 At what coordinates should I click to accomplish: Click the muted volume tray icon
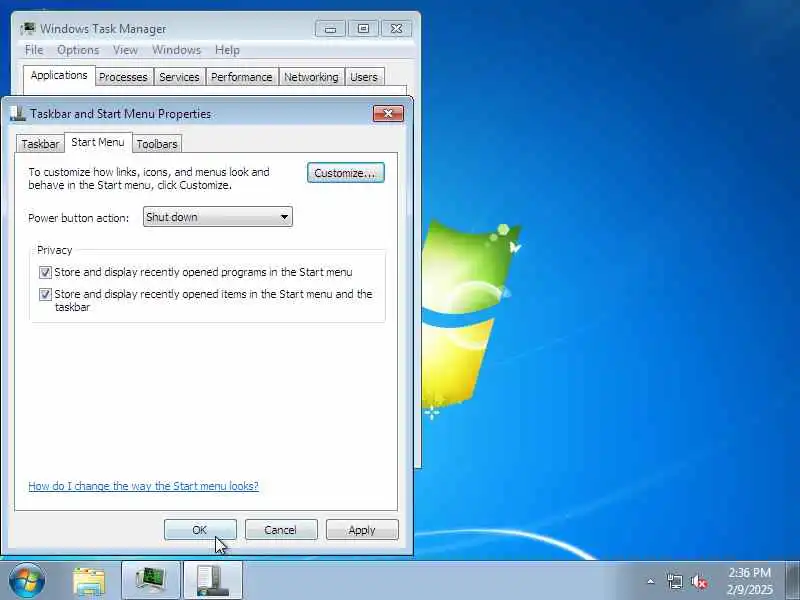tap(699, 581)
